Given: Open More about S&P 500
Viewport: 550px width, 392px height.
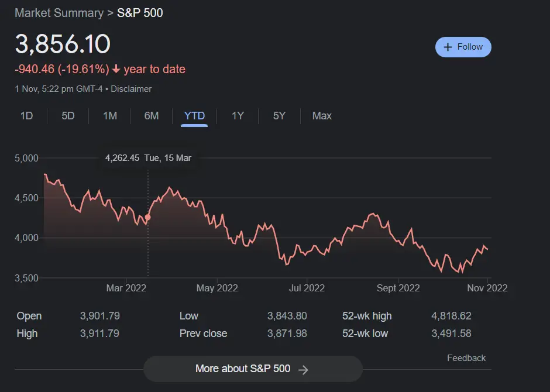Looking at the screenshot, I should (253, 369).
